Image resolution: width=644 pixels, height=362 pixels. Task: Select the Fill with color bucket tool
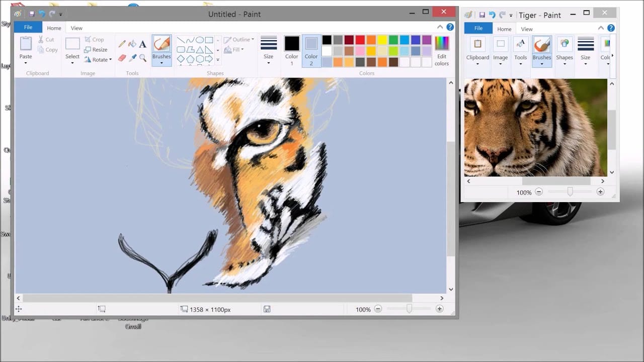point(132,43)
